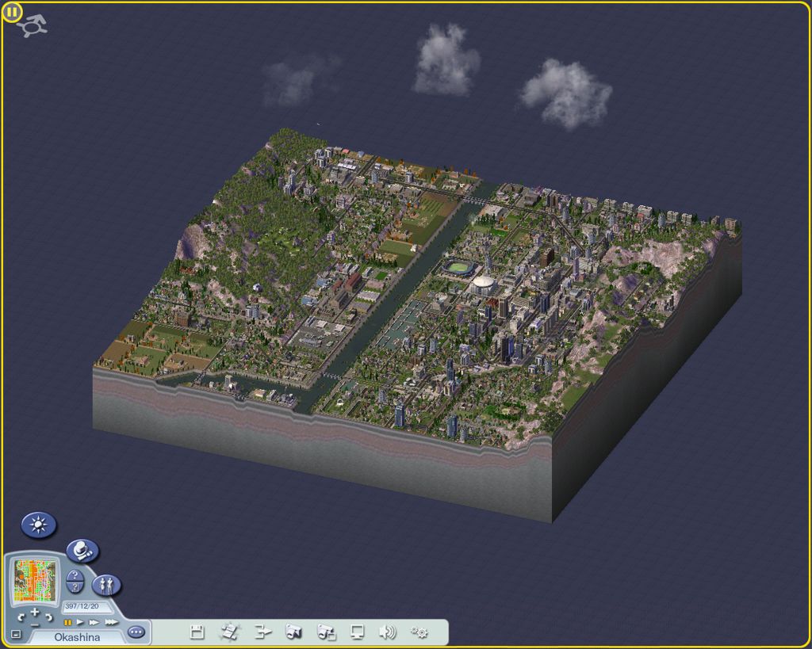Take a snapshot with the camera icon
This screenshot has width=812, height=649.
(x=293, y=632)
